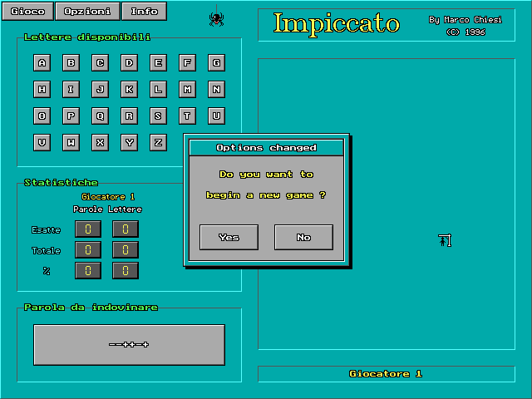
Task: Click the Totale Parole counter
Action: 88,250
